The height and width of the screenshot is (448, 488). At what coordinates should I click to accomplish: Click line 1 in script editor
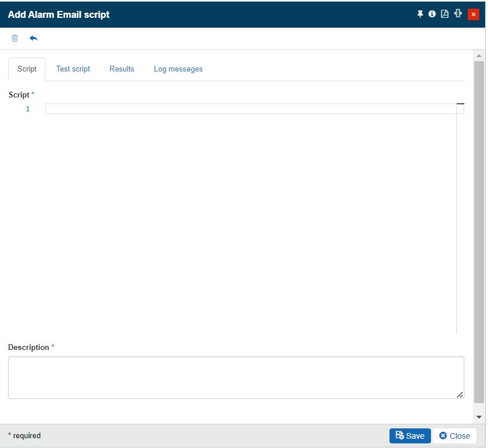tap(248, 109)
